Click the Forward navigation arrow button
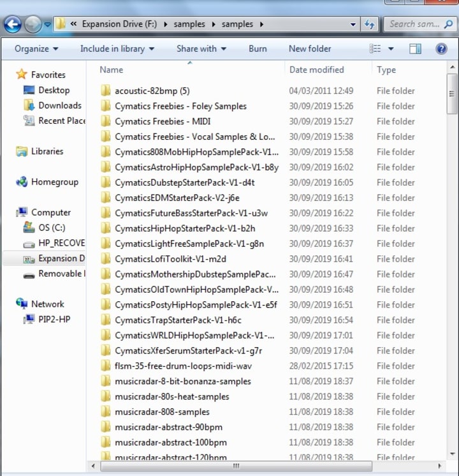 33,24
